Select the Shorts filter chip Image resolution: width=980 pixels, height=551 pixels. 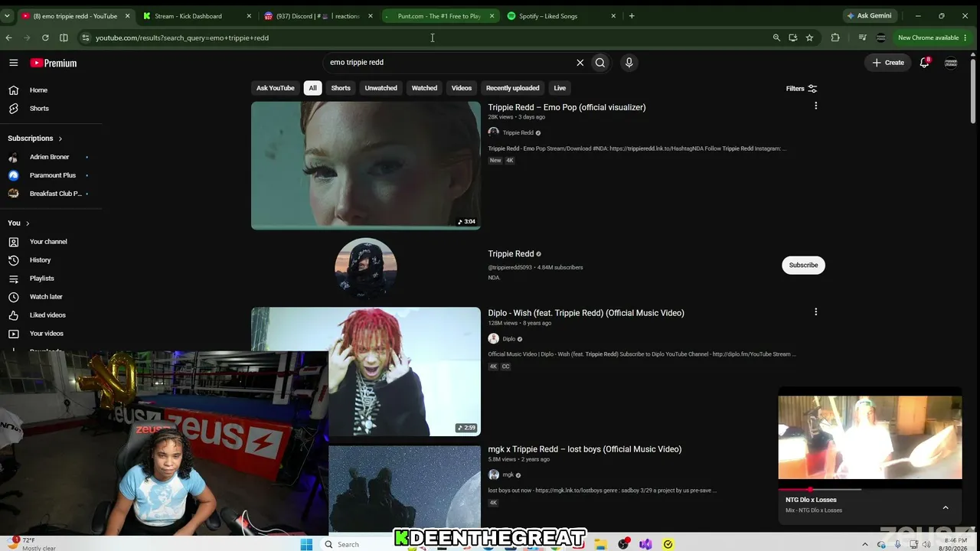pos(341,88)
